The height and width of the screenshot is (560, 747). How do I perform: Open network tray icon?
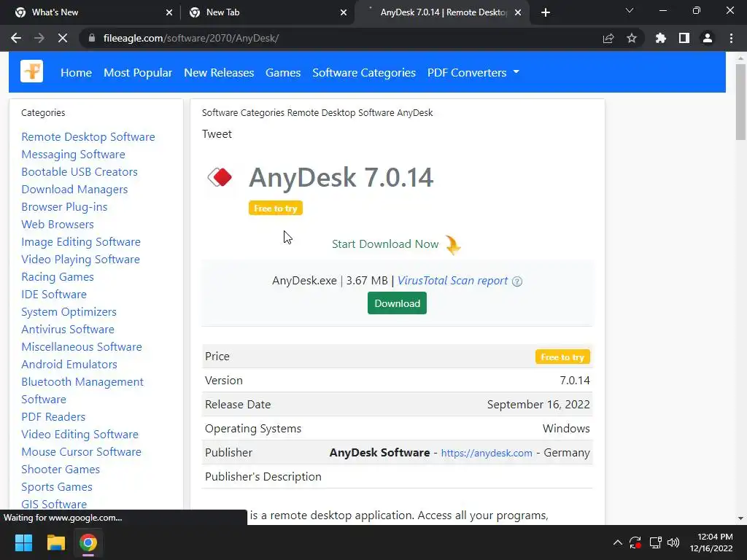pos(655,542)
